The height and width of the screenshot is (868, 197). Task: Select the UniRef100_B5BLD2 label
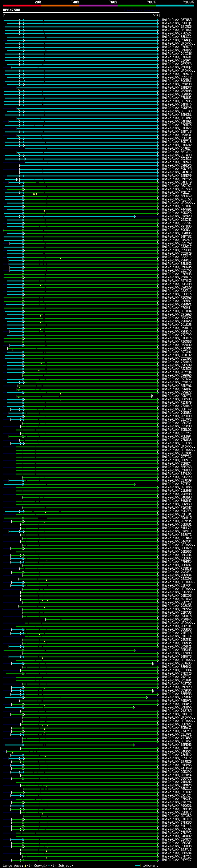[x=177, y=430]
